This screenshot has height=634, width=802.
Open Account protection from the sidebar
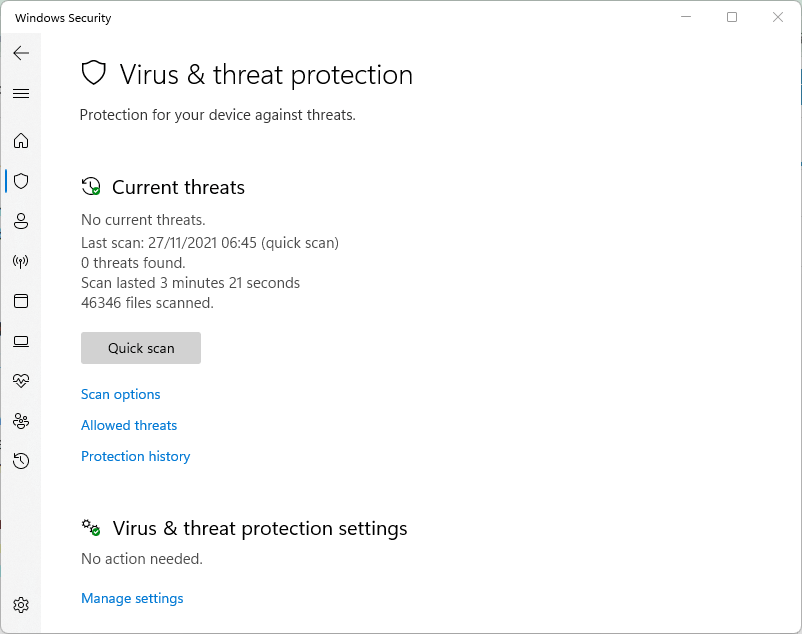[21, 221]
